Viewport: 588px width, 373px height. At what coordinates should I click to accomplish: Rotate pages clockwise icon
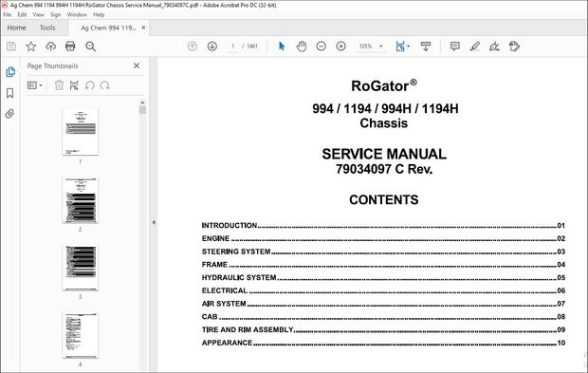tap(104, 85)
